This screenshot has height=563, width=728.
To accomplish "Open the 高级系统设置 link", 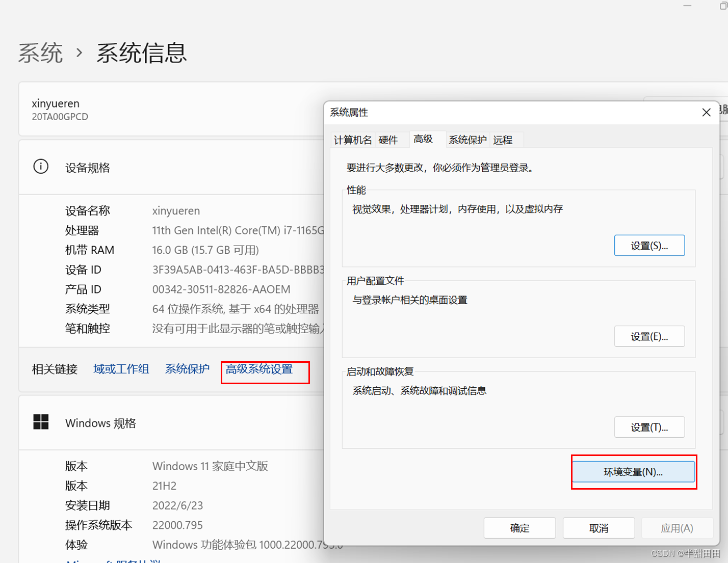I will 259,369.
